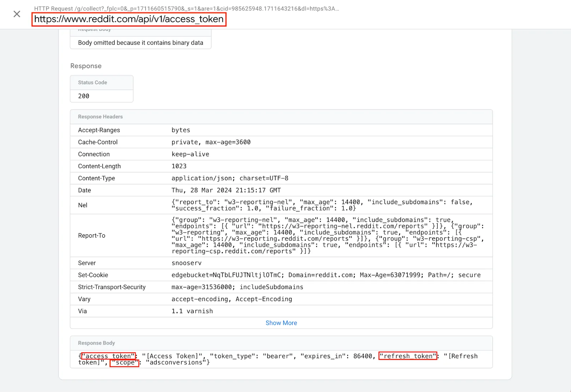This screenshot has width=571, height=392.
Task: Select 'accept-encoding, Accept-Encoding' value
Action: point(232,299)
